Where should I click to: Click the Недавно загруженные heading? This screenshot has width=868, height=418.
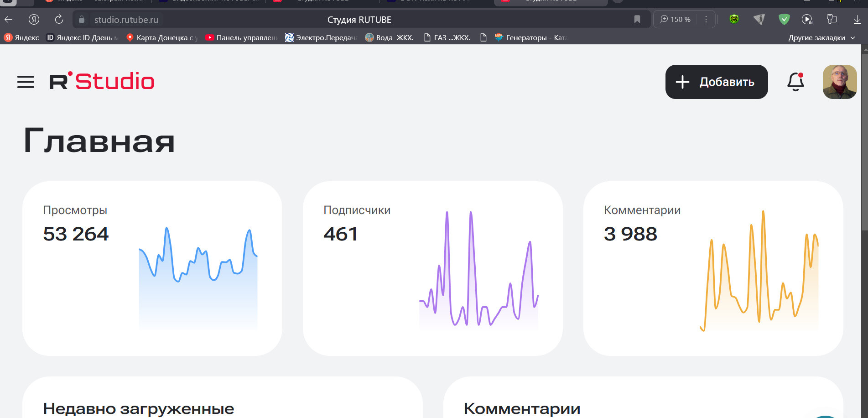tap(139, 409)
